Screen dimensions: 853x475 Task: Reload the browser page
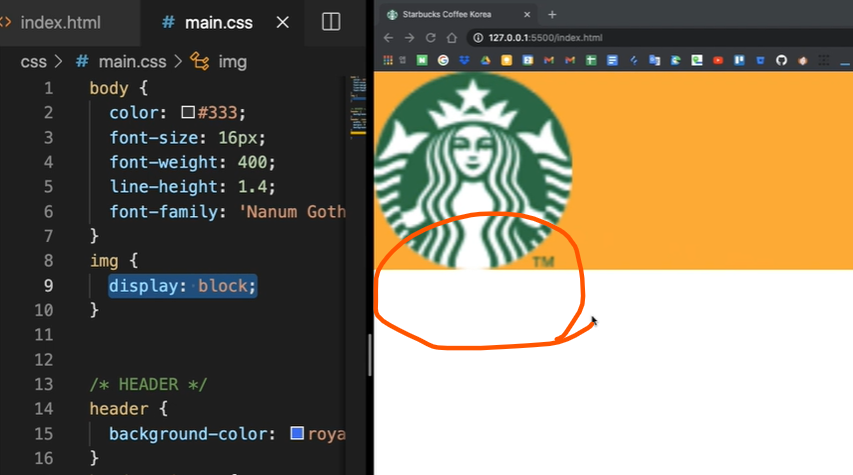pos(430,38)
